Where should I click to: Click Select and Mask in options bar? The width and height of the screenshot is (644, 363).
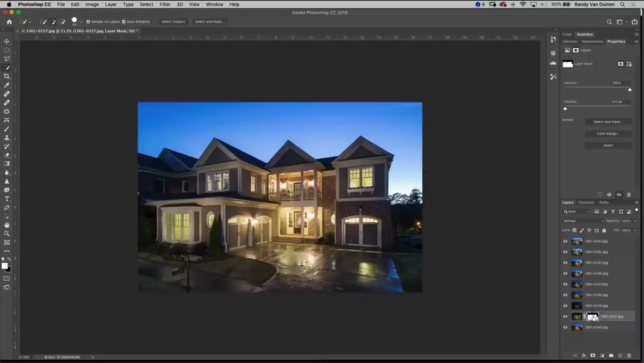click(210, 22)
